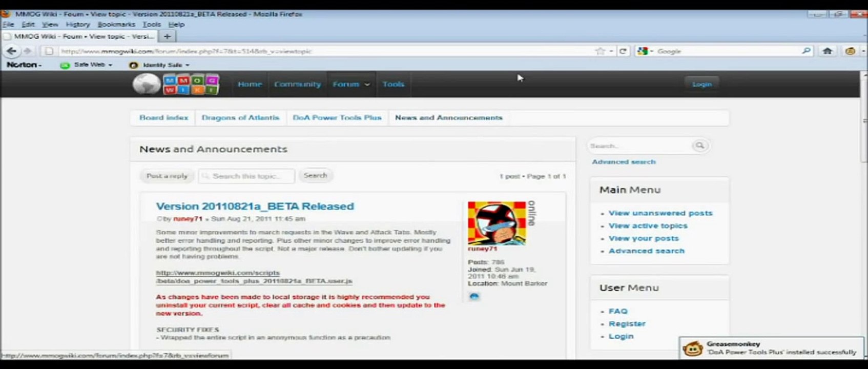This screenshot has height=369, width=868.
Task: Reload the page with the refresh icon
Action: tap(623, 51)
